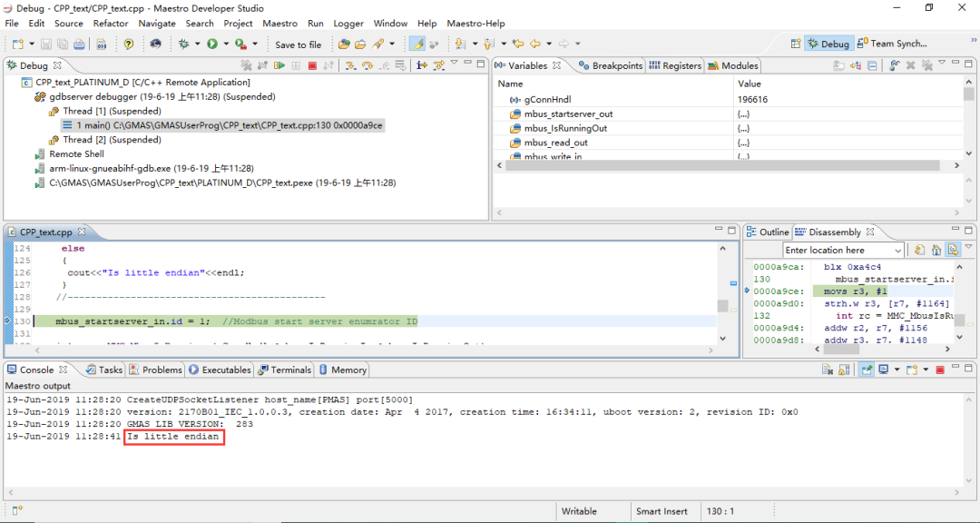Switch to the Memory tab
The image size is (980, 523).
pyautogui.click(x=342, y=370)
